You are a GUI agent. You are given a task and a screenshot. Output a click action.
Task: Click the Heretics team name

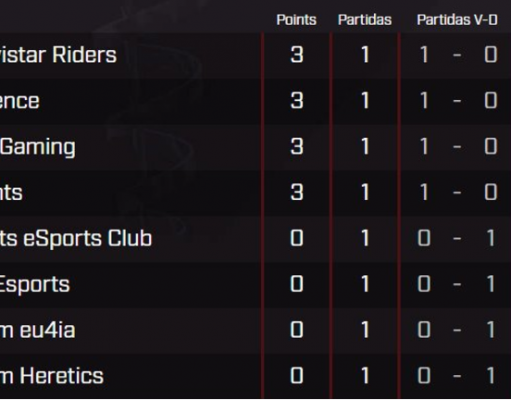[52, 376]
